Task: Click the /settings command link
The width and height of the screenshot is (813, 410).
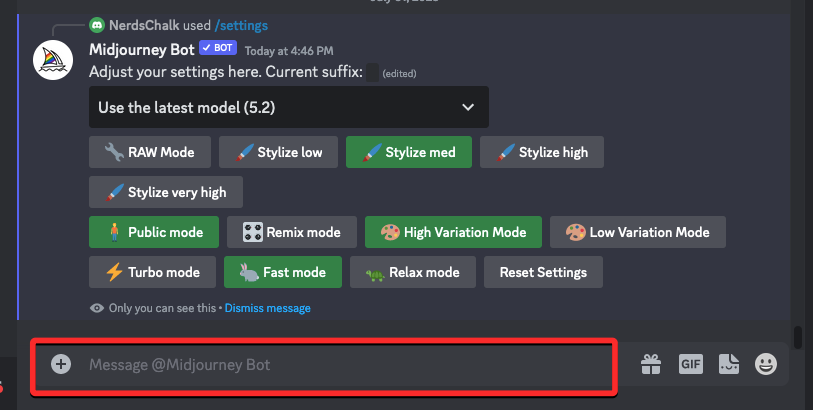Action: point(241,25)
